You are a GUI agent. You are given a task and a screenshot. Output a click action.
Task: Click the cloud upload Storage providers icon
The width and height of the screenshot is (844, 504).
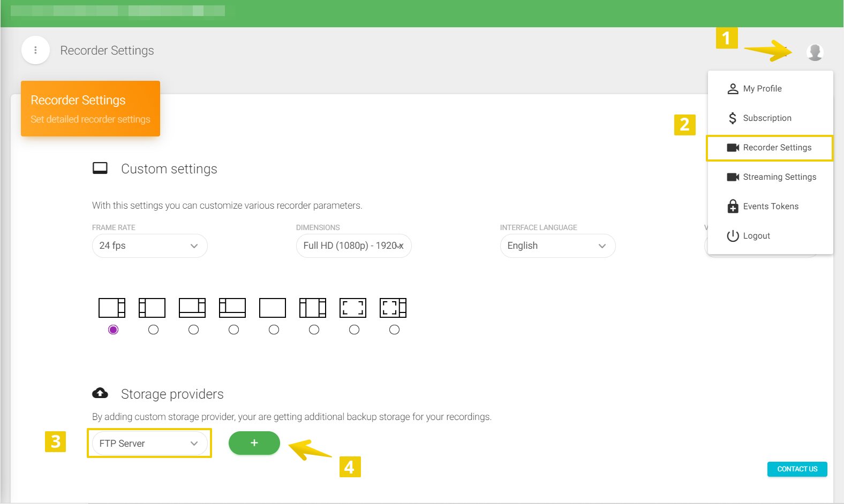[100, 393]
